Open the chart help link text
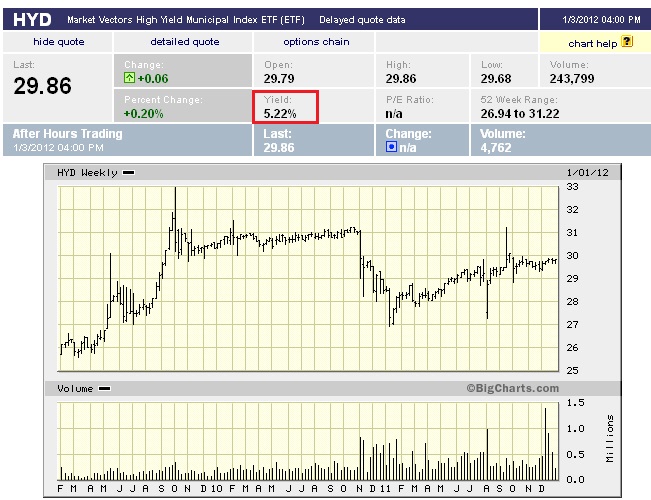651x500 pixels. pos(592,44)
